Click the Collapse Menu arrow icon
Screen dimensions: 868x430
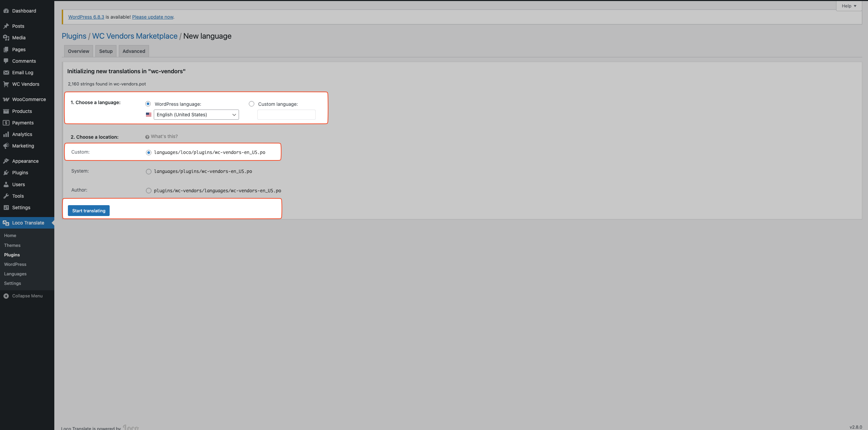pyautogui.click(x=6, y=296)
